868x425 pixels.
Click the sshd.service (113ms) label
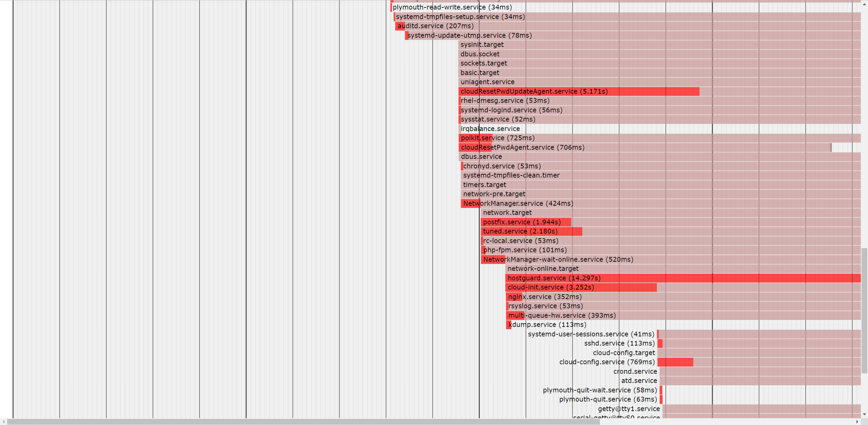click(619, 344)
